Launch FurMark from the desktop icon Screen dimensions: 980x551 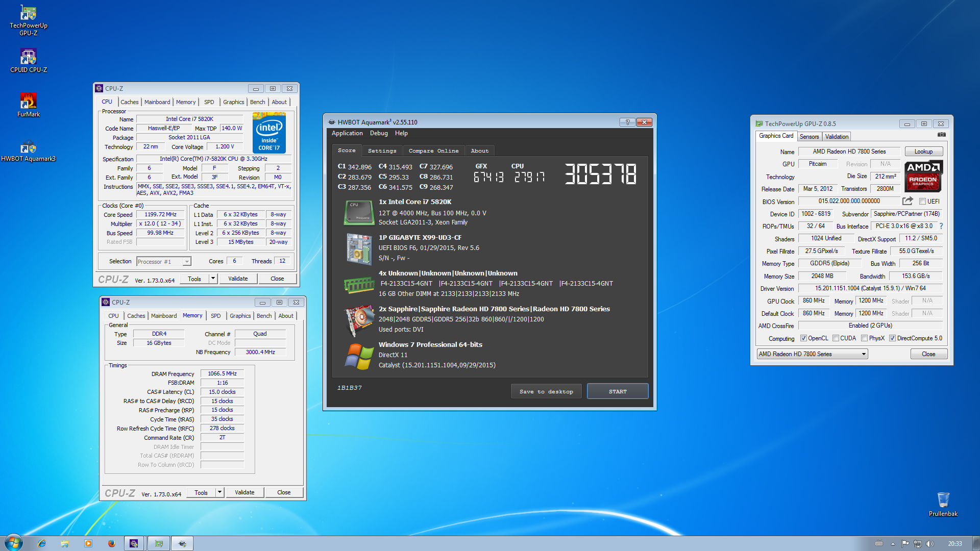(x=28, y=105)
